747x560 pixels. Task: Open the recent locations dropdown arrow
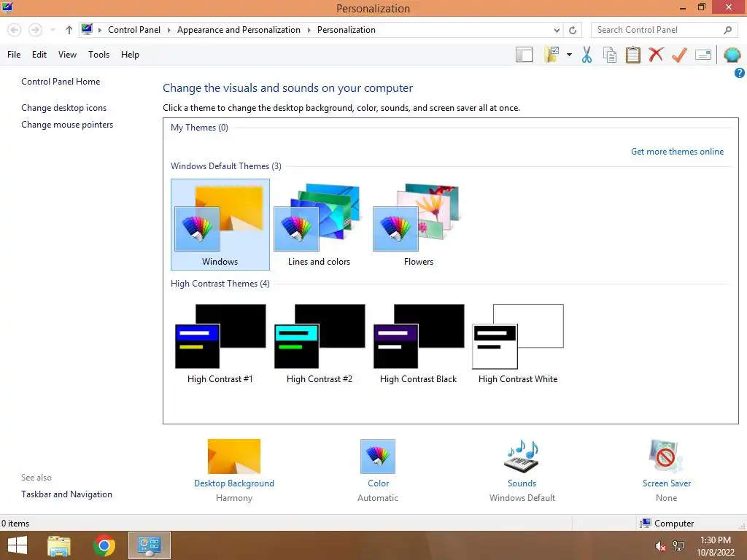click(53, 30)
